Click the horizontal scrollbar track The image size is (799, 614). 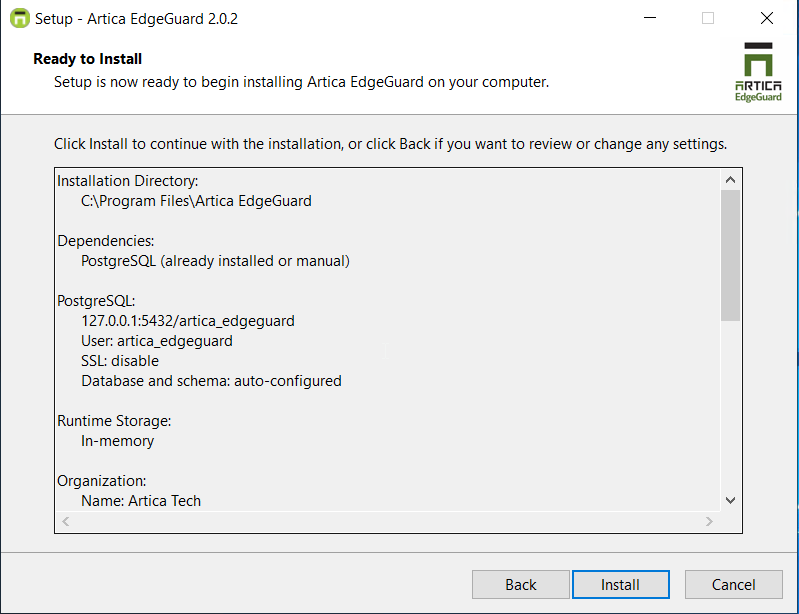[387, 521]
